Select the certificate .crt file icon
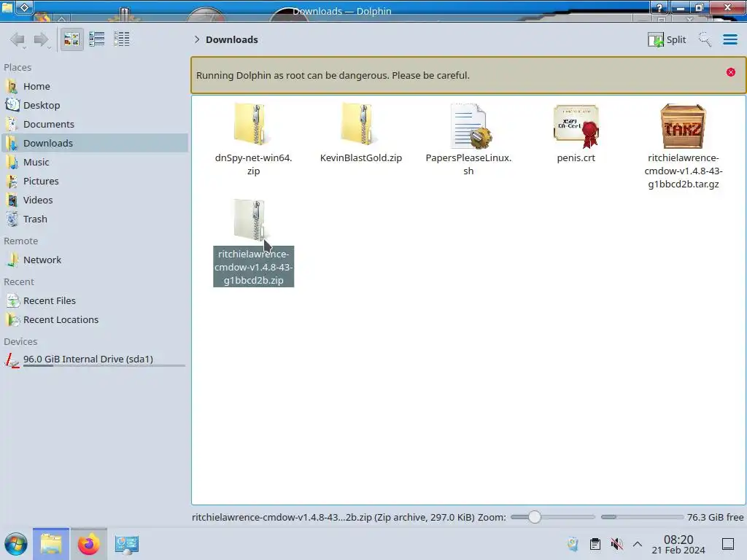The image size is (747, 560). (x=576, y=125)
